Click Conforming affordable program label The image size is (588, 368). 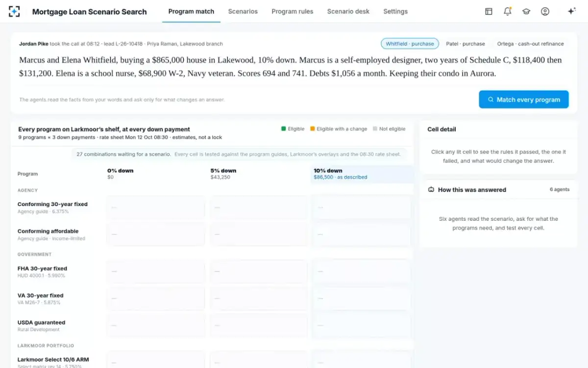click(x=48, y=231)
